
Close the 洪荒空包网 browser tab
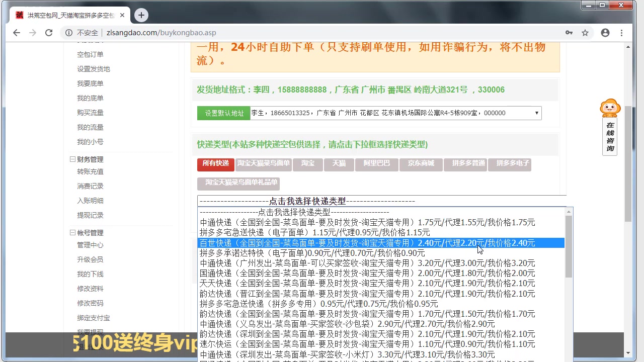pos(122,15)
